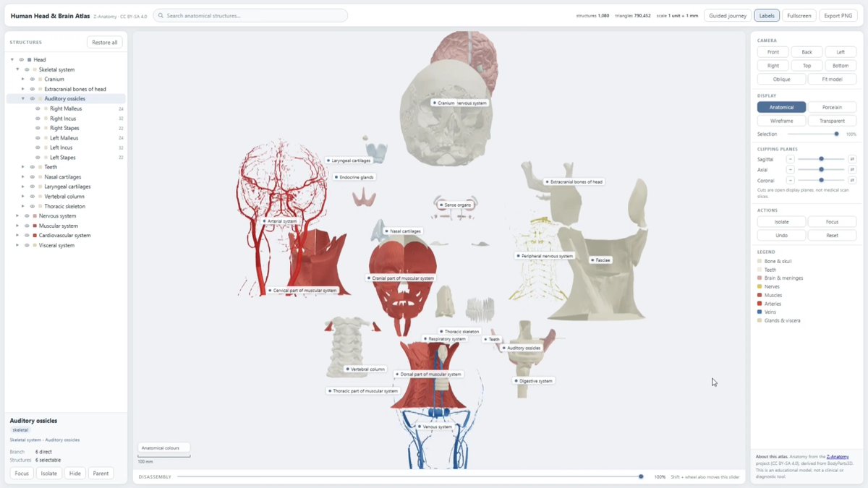Expand the Nervous system branch
The image size is (868, 488).
(17, 216)
